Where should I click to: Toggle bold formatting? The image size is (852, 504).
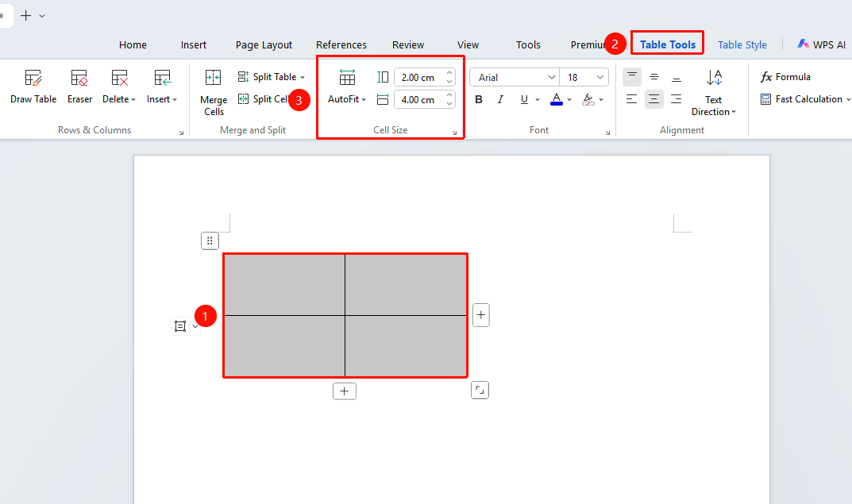click(479, 99)
